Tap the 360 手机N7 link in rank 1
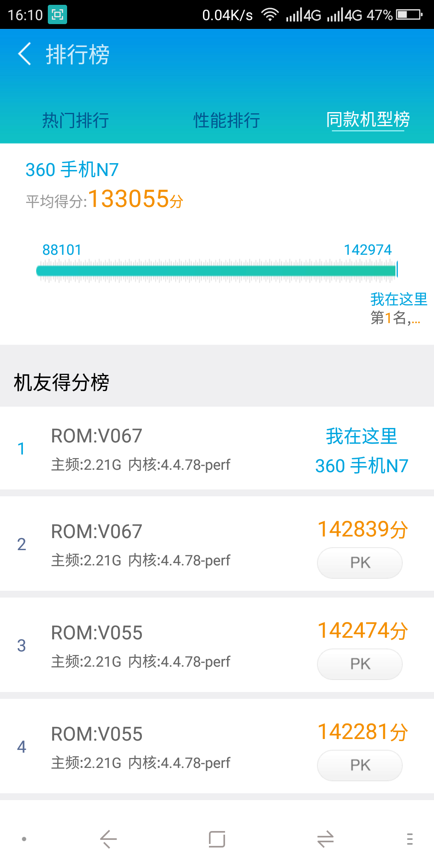434x868 pixels. pos(362,466)
